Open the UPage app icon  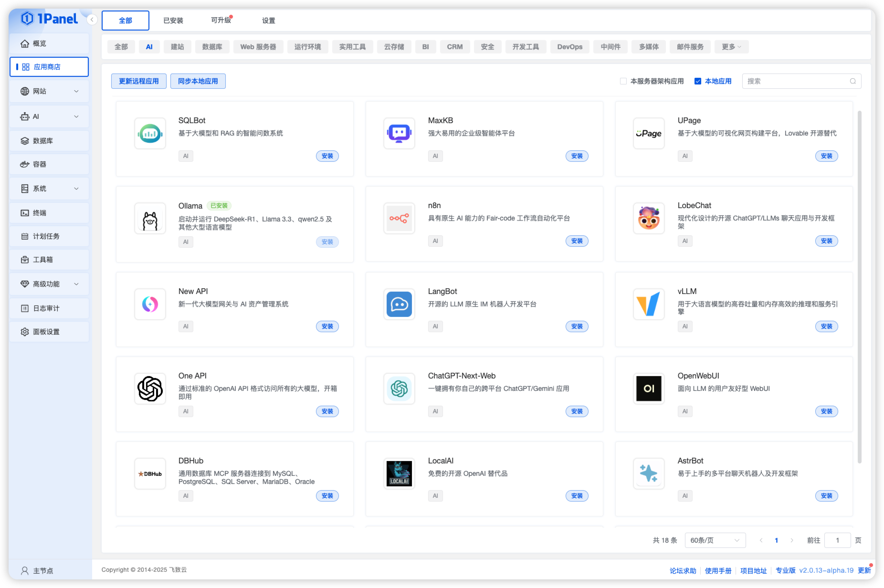click(x=649, y=134)
